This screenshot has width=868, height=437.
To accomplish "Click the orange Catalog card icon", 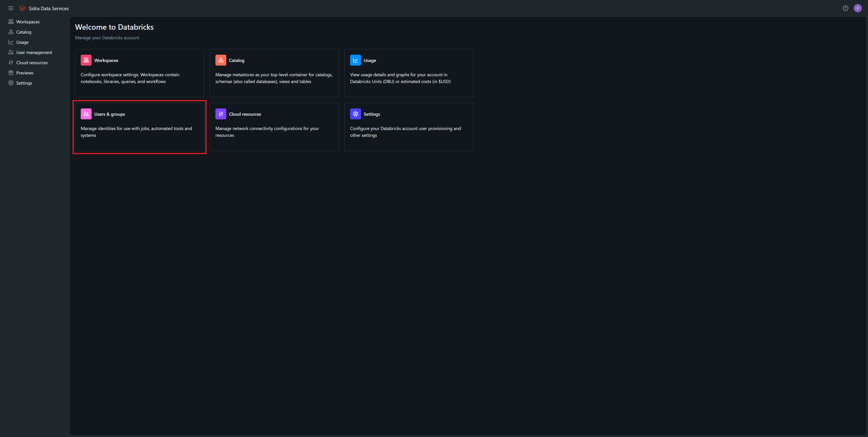I will point(221,60).
